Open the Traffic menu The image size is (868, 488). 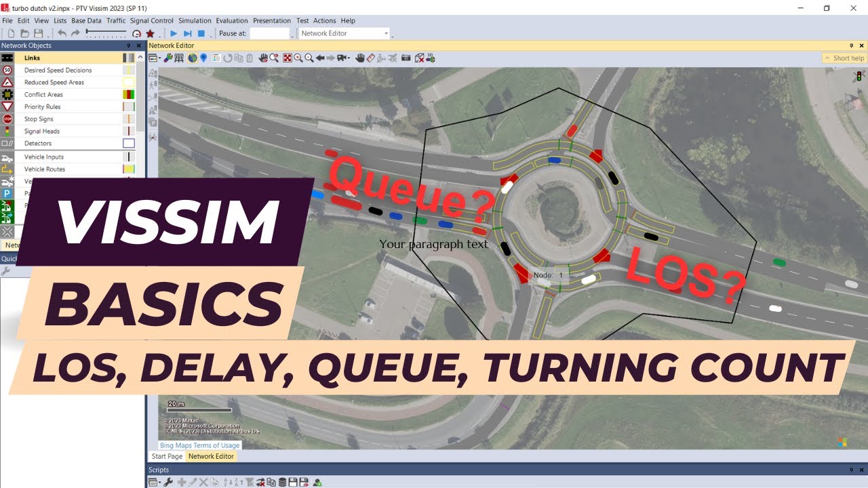116,20
